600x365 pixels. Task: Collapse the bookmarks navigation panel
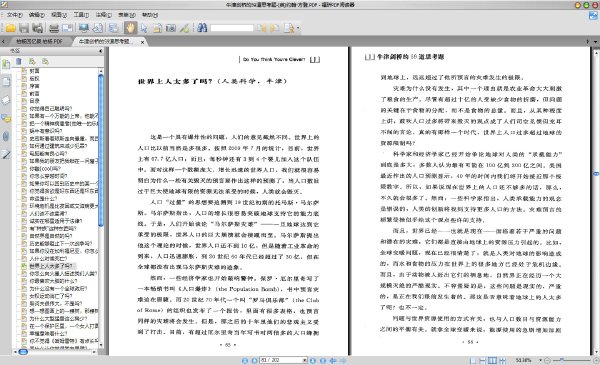pyautogui.click(x=101, y=51)
